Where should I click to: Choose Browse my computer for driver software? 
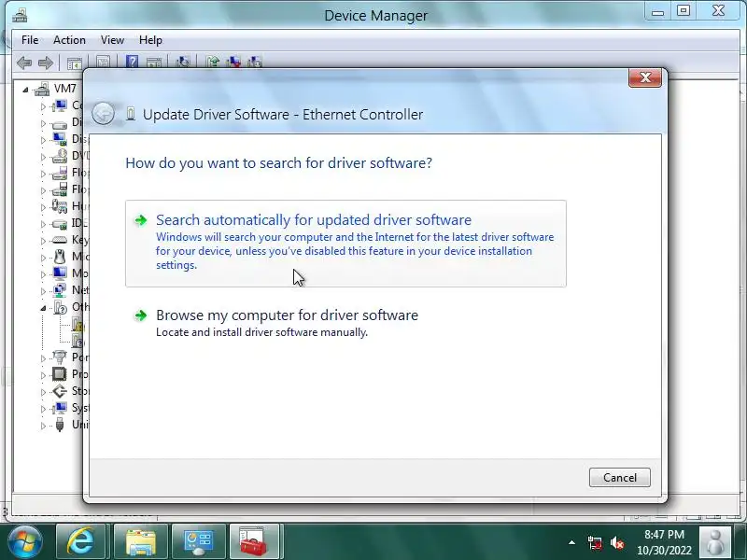[x=345, y=323]
